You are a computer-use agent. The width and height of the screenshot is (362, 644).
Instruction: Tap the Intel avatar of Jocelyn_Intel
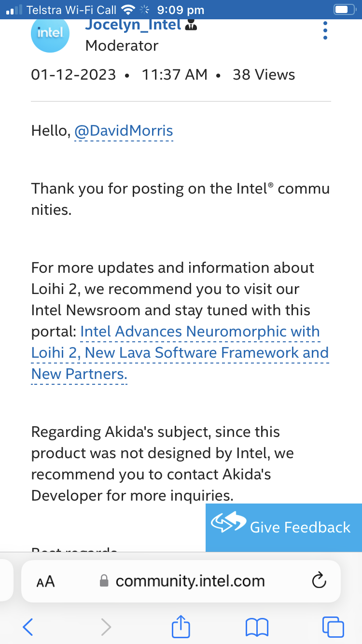[50, 33]
